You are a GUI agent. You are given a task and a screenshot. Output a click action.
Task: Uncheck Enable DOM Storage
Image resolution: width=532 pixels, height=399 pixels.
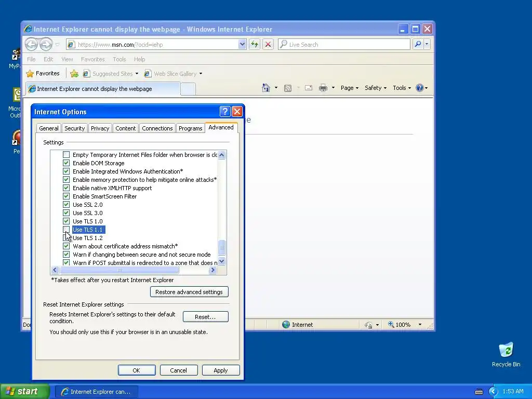pos(66,163)
